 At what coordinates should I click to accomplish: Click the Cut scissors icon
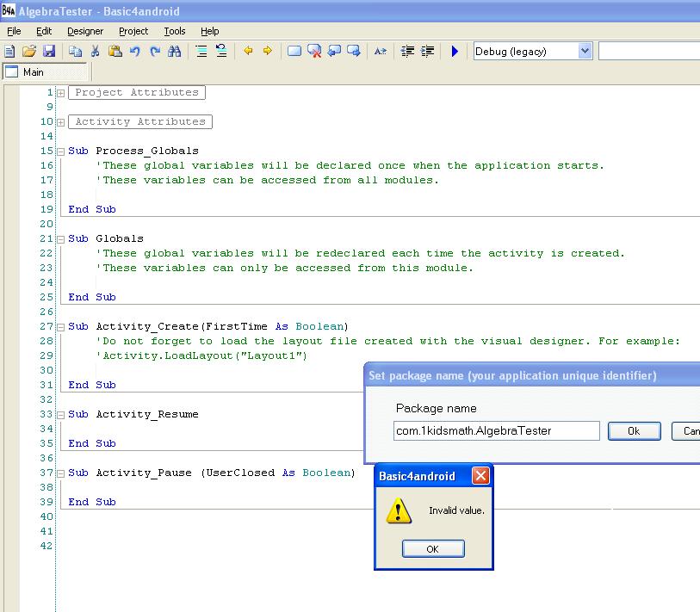95,52
